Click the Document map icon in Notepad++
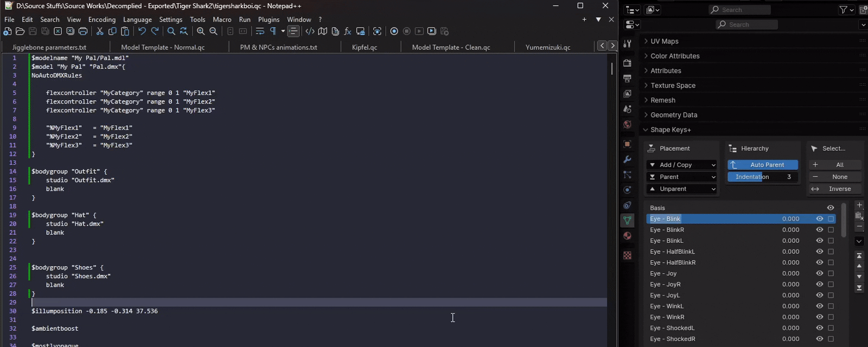 (x=323, y=31)
